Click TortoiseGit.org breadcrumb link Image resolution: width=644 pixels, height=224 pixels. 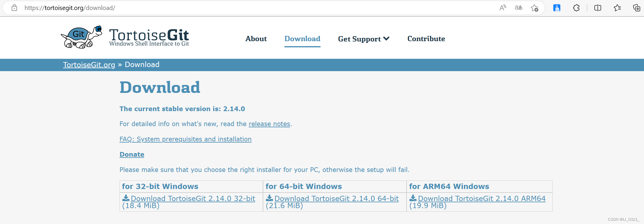(89, 65)
